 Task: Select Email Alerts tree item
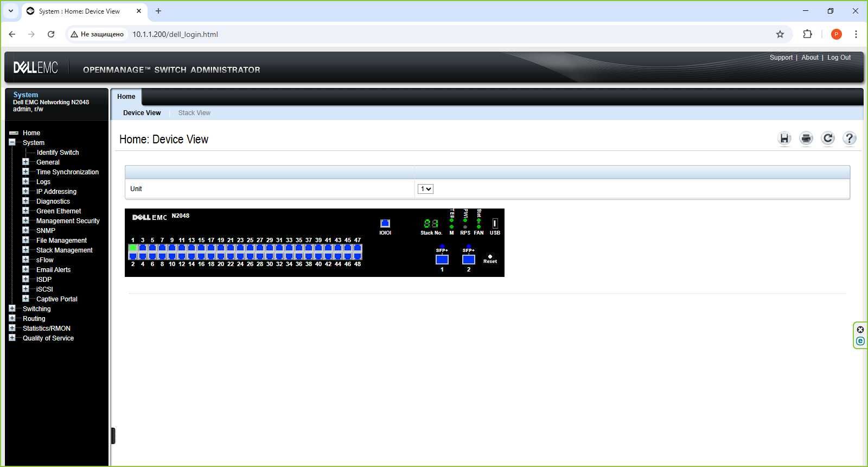pyautogui.click(x=53, y=270)
